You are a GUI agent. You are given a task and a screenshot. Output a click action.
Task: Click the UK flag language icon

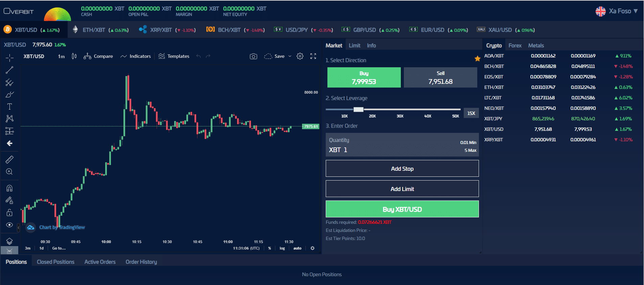tap(600, 11)
